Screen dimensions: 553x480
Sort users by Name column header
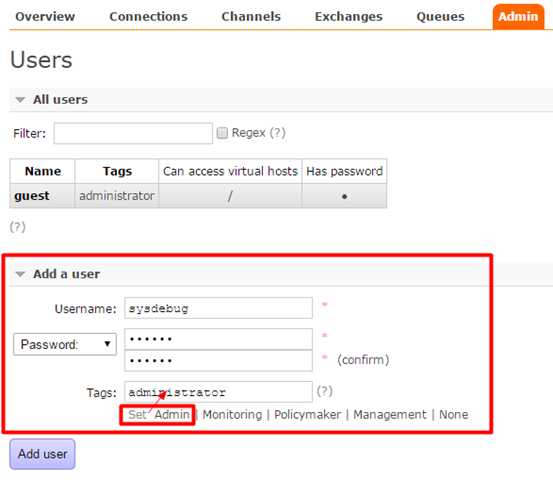43,171
